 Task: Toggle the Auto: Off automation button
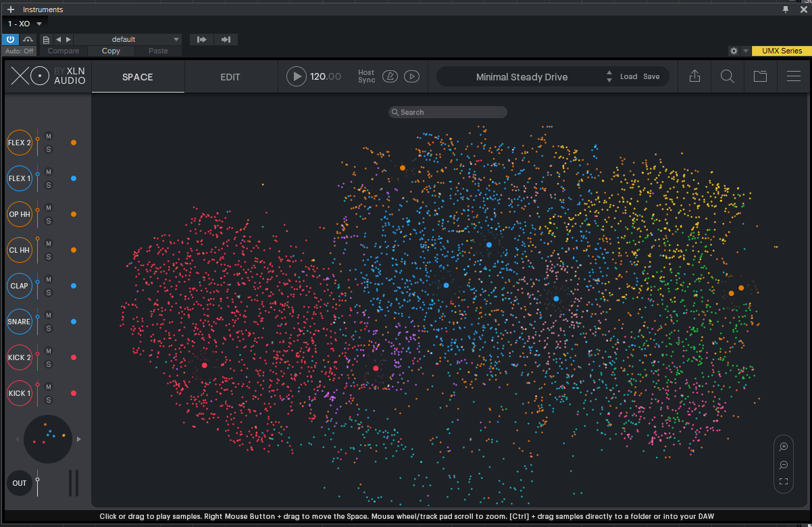(x=19, y=51)
